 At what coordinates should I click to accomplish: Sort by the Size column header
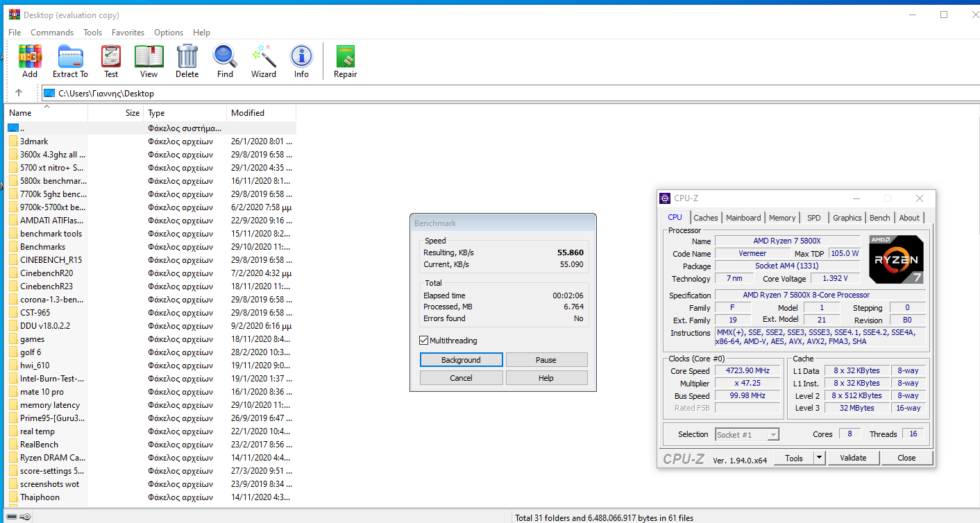[116, 113]
